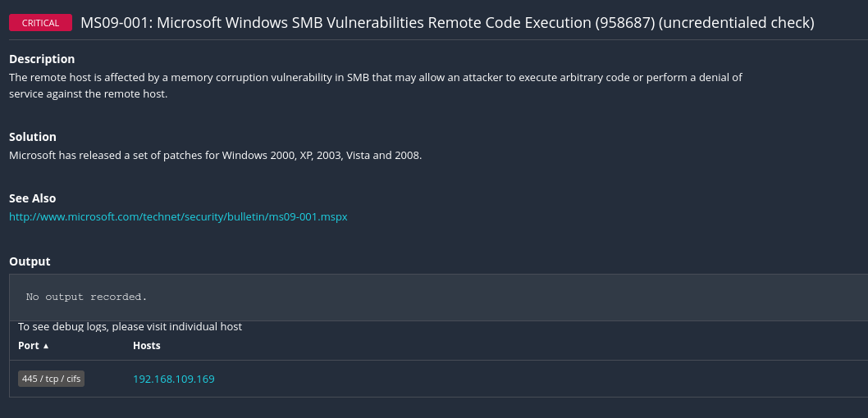Click the "To see debug logs" notice
This screenshot has height=418, width=868.
(x=130, y=326)
